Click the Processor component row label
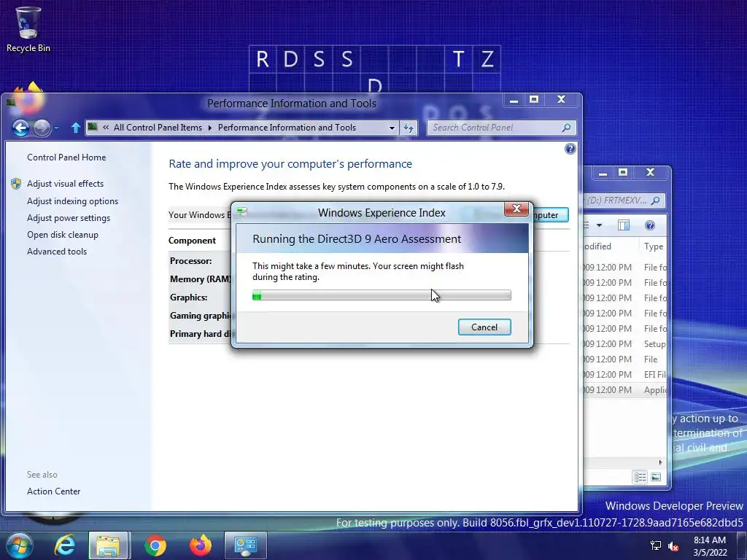Screen dimensions: 747x560 pyautogui.click(x=190, y=261)
